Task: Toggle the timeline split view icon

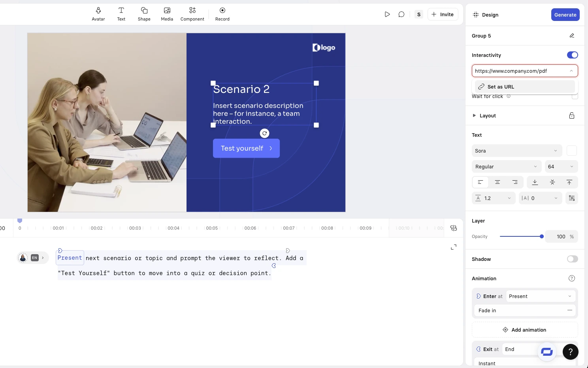Action: (454, 228)
